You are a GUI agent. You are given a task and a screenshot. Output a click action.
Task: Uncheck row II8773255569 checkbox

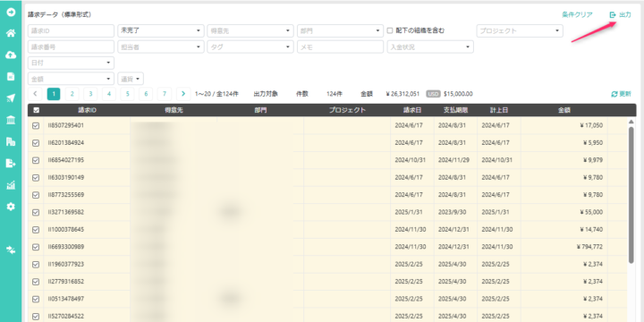36,195
